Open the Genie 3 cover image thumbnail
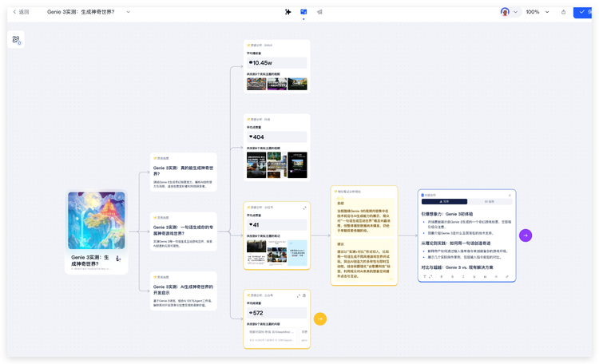Screen dimensions: 599x364 (x=97, y=220)
